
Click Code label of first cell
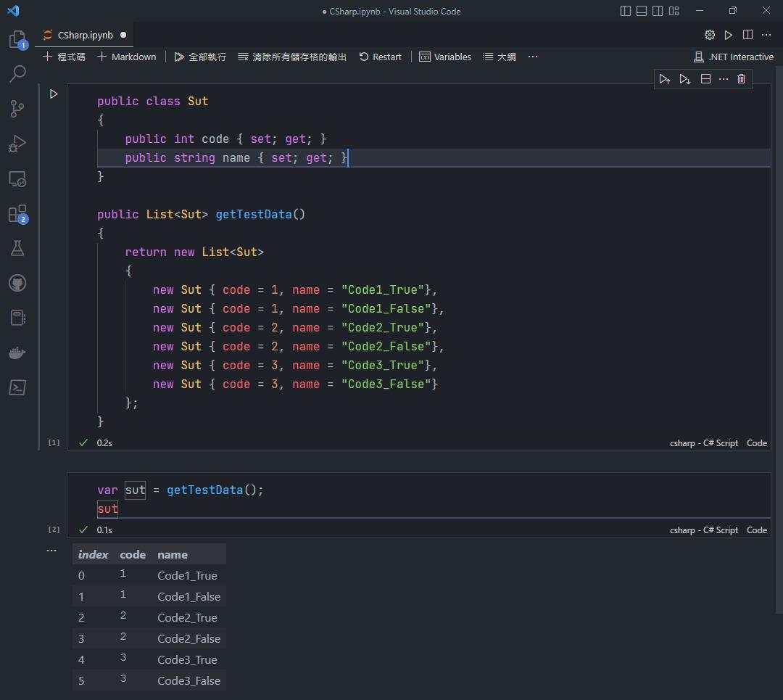point(756,443)
